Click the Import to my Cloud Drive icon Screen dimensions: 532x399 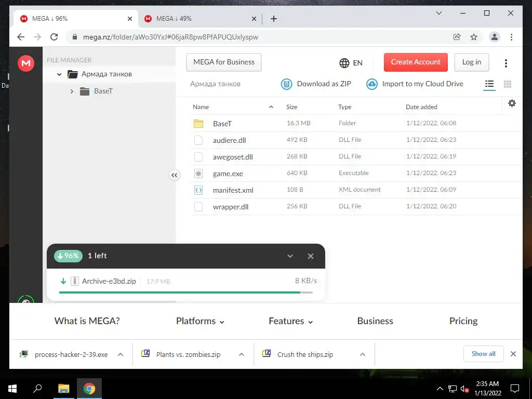click(372, 84)
